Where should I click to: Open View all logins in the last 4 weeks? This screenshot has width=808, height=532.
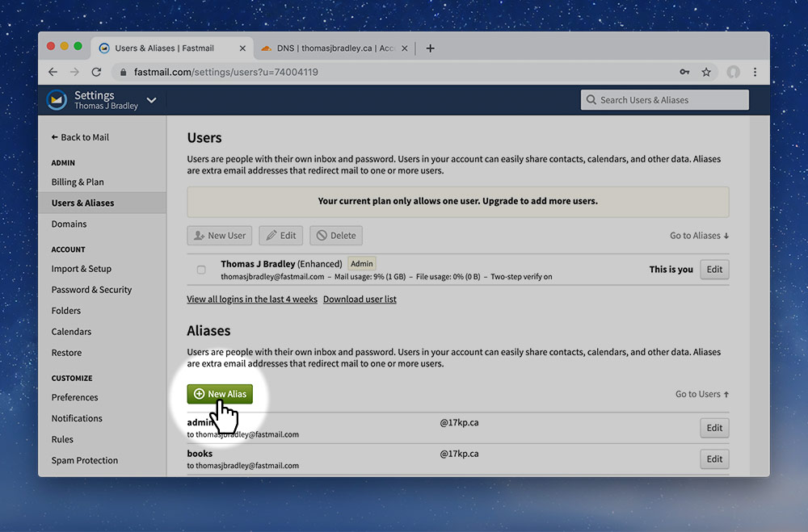(x=251, y=299)
